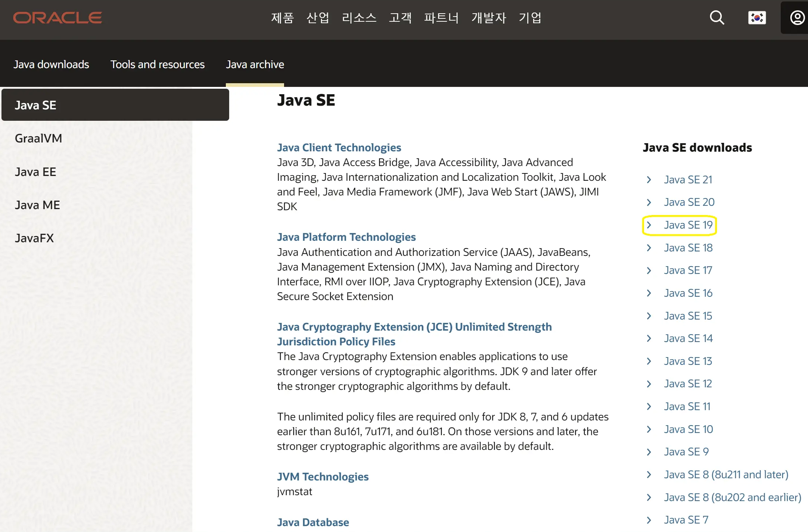Click chevron next to Java SE 9
The height and width of the screenshot is (532, 808).
[x=649, y=452]
